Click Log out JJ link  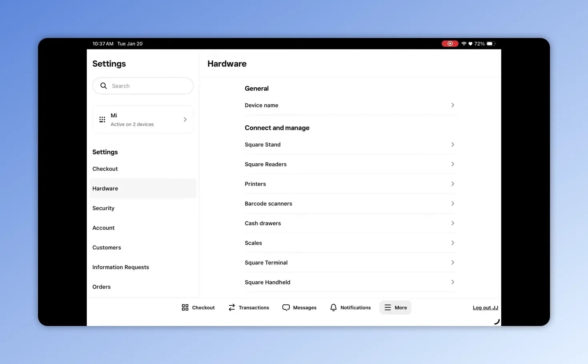[485, 308]
